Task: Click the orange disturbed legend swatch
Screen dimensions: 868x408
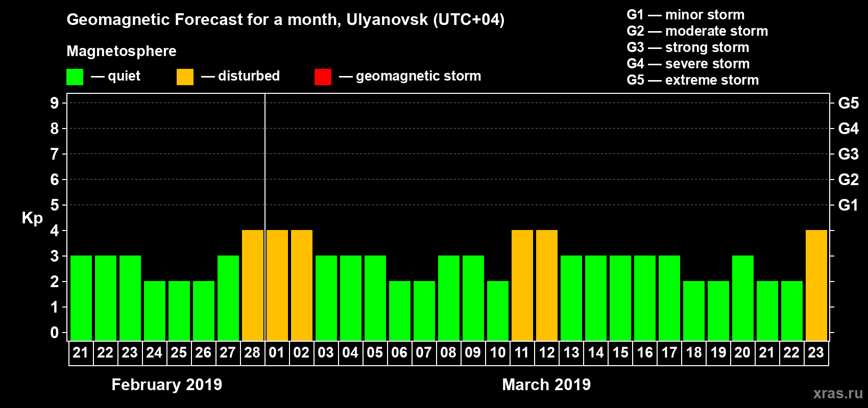Action: click(x=185, y=77)
